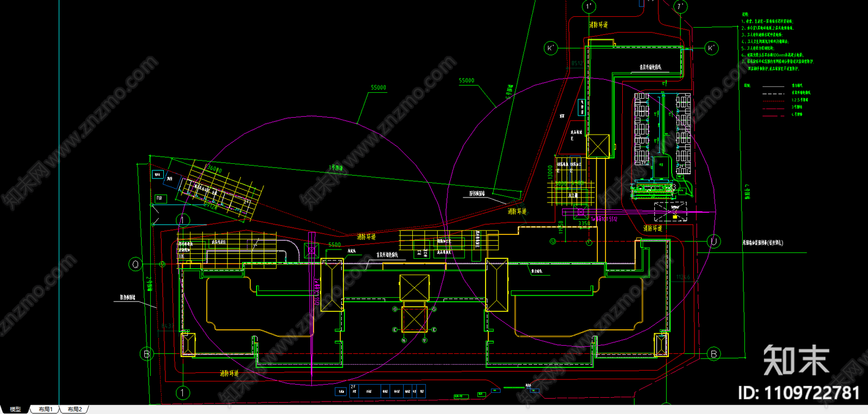Select the 1号围墙 wall label
The image size is (868, 414).
tap(336, 168)
